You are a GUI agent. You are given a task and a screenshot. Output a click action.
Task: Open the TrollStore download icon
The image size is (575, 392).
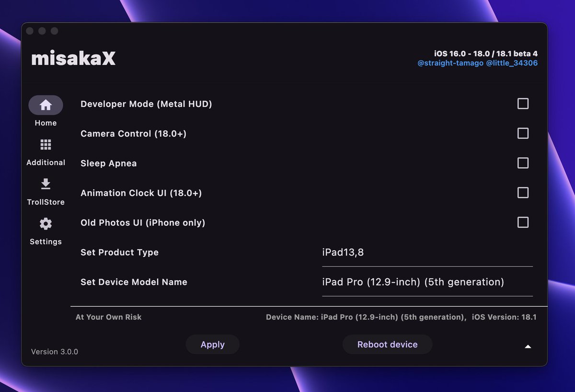click(x=46, y=184)
